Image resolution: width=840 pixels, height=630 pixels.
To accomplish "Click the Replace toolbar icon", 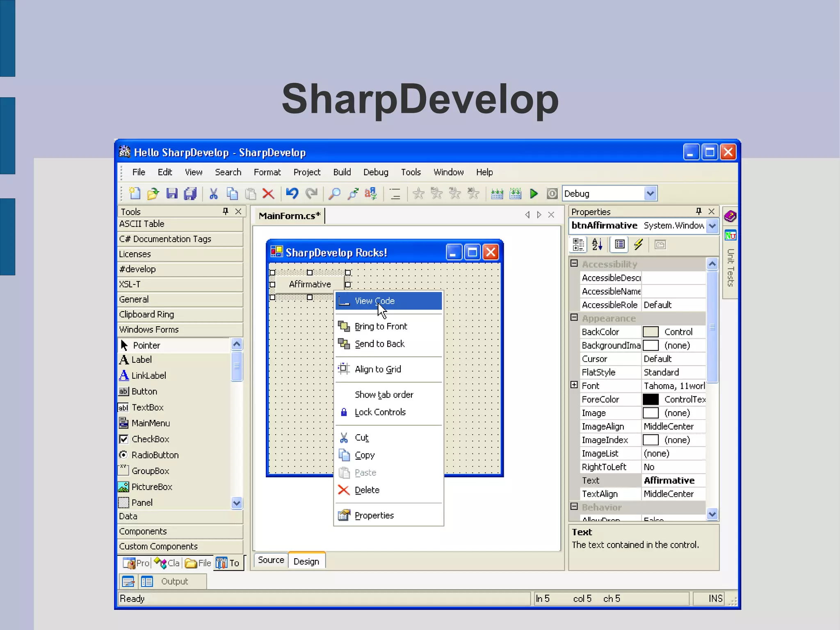I will pyautogui.click(x=371, y=193).
